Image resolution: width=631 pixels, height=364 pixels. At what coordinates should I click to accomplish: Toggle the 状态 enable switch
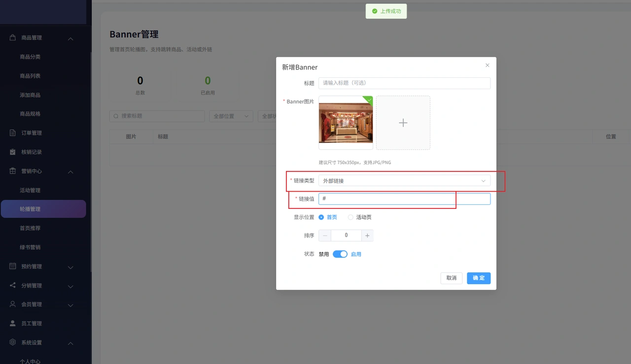coord(340,254)
